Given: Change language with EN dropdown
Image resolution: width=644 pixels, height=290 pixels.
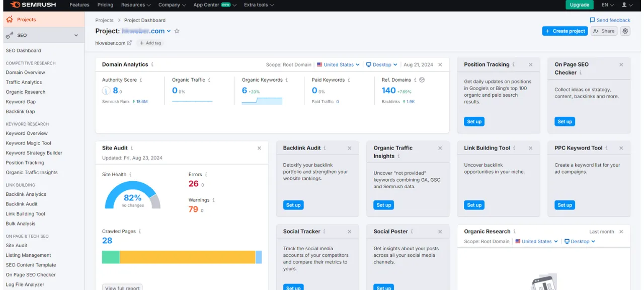Looking at the screenshot, I should pos(608,5).
